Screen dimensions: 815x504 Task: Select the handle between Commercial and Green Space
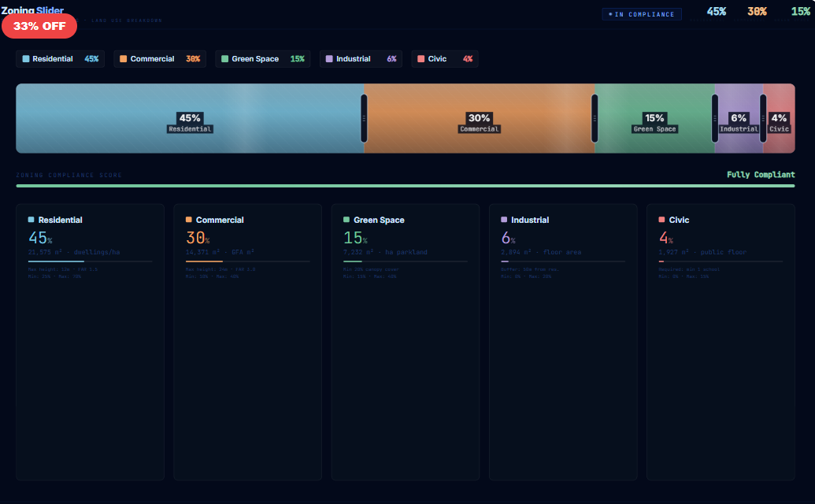point(593,118)
